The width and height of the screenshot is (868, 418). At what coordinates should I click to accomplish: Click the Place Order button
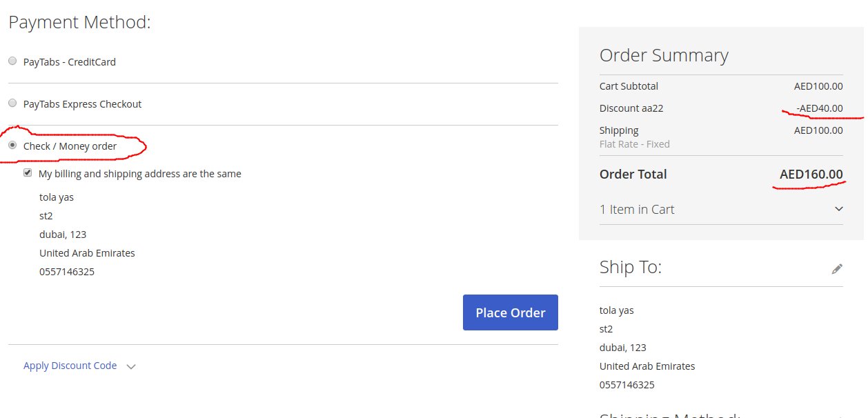(x=510, y=312)
